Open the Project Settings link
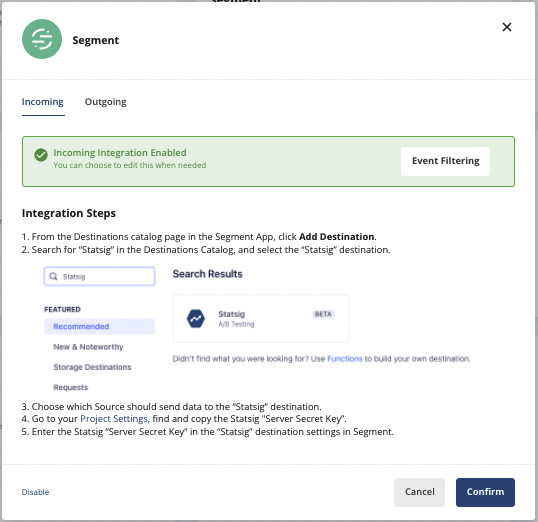 coord(114,419)
